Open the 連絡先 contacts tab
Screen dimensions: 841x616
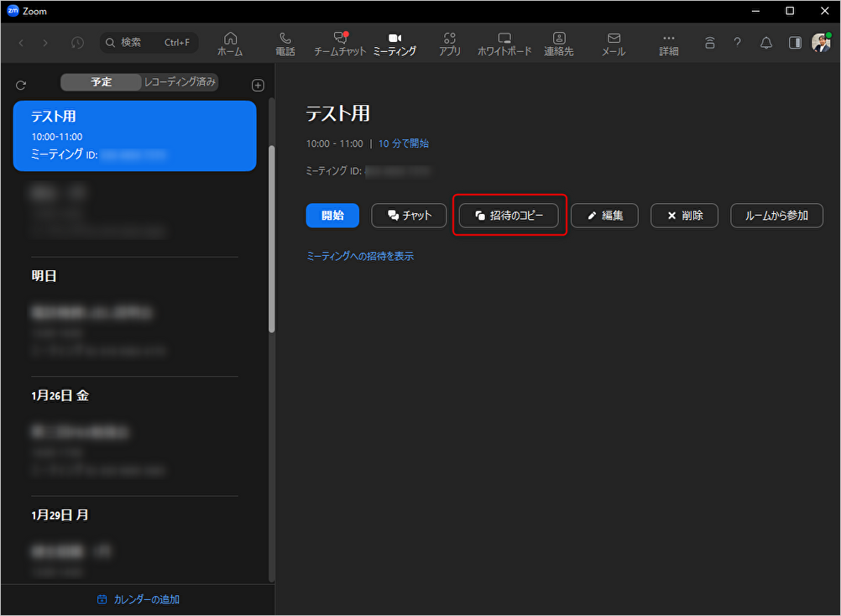coord(559,44)
